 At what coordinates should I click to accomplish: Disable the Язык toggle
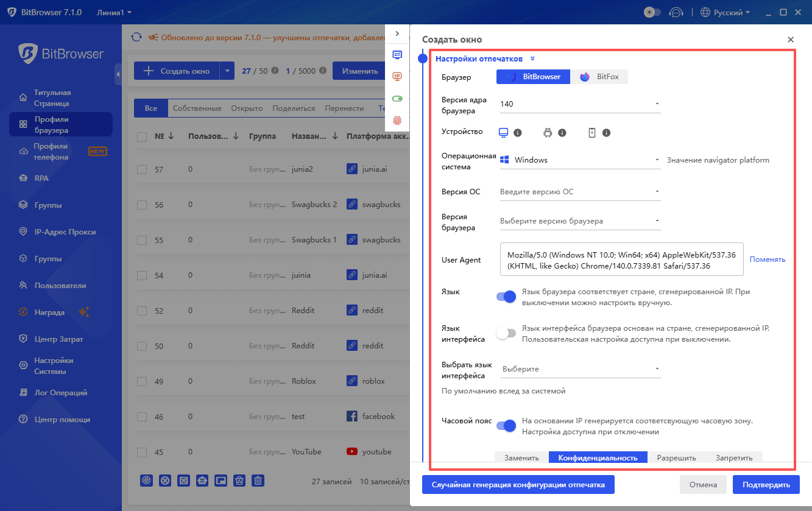[506, 297]
